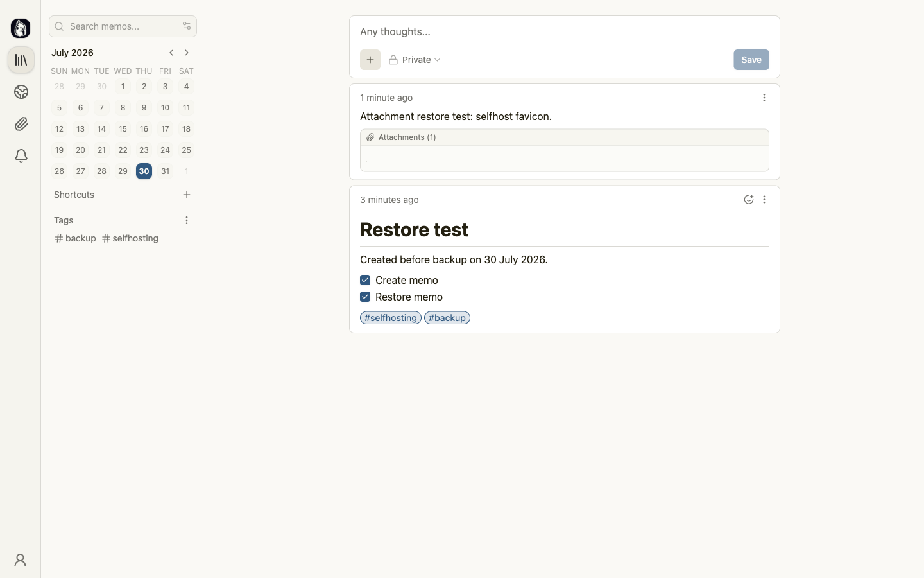Click the '1 minute ago' timestamp
Screen dimensions: 924x578
(386, 98)
